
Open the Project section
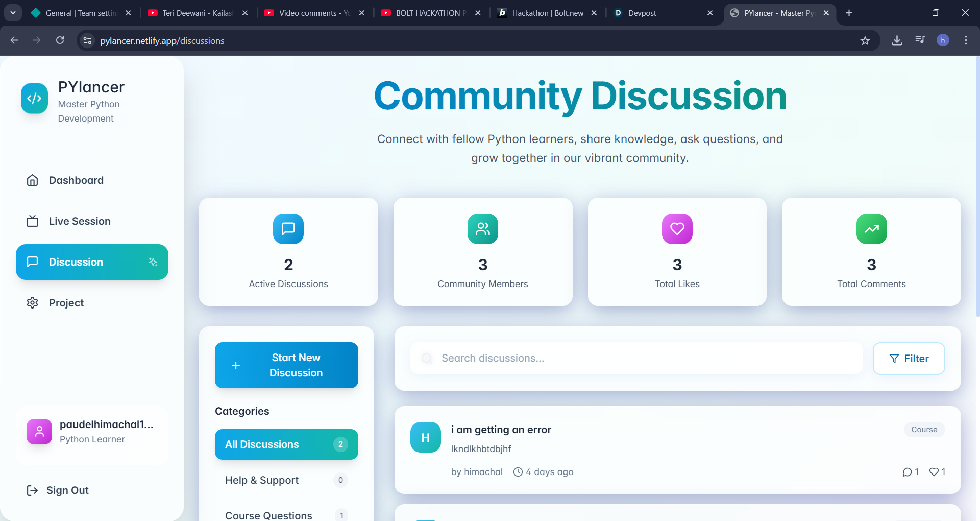click(92, 303)
